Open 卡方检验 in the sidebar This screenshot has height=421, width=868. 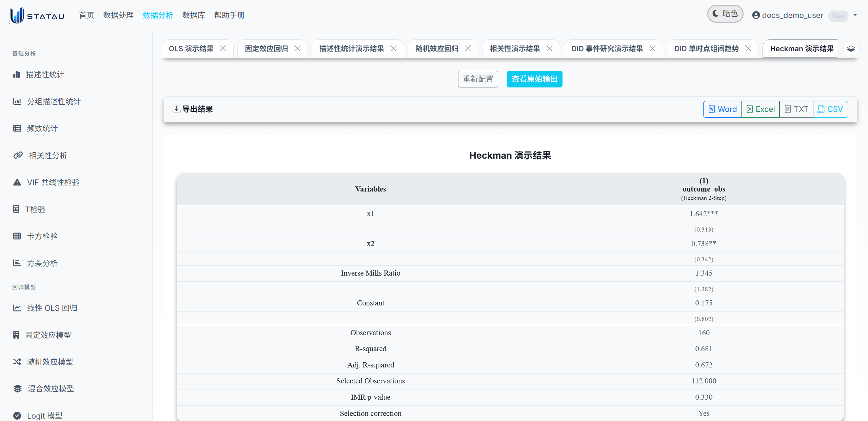pos(42,236)
